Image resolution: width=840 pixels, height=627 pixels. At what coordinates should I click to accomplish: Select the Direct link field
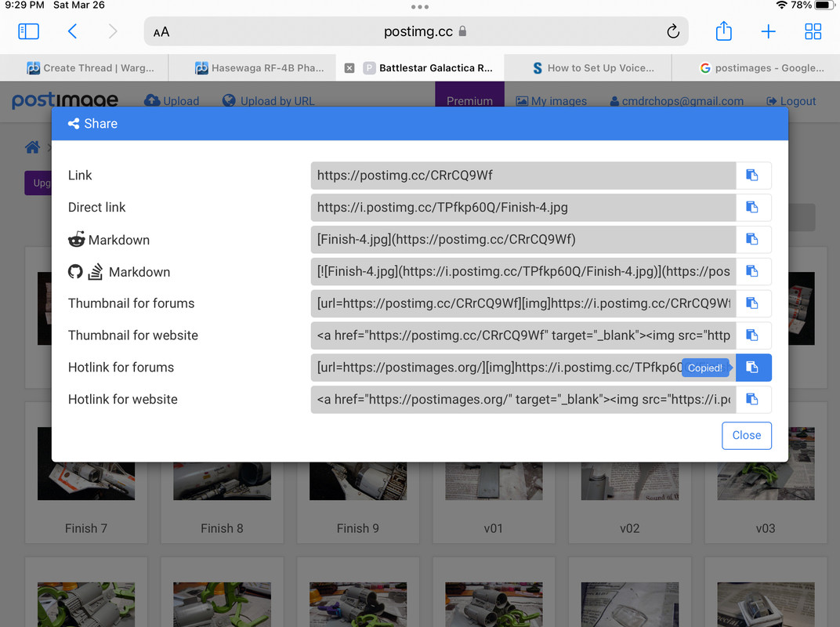pyautogui.click(x=523, y=208)
